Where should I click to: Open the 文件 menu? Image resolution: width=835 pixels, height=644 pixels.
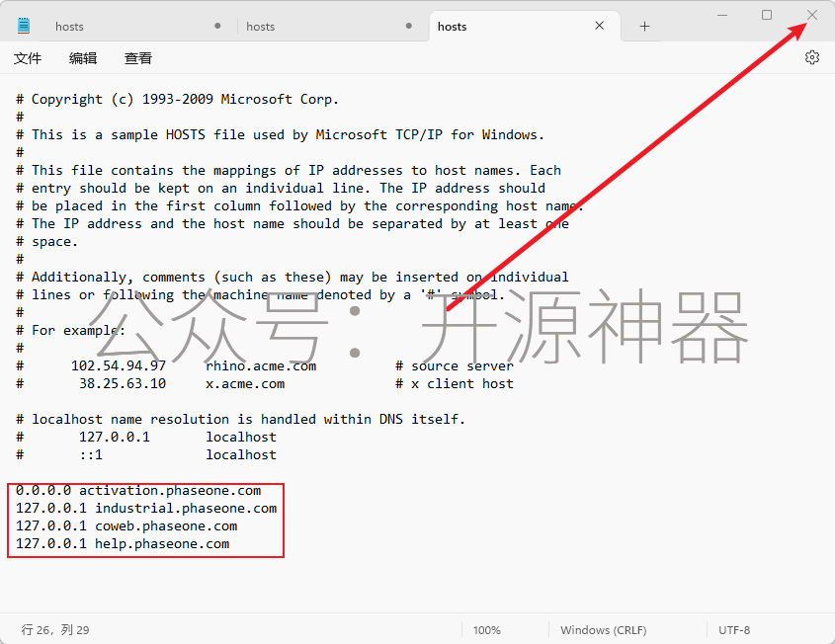coord(28,58)
